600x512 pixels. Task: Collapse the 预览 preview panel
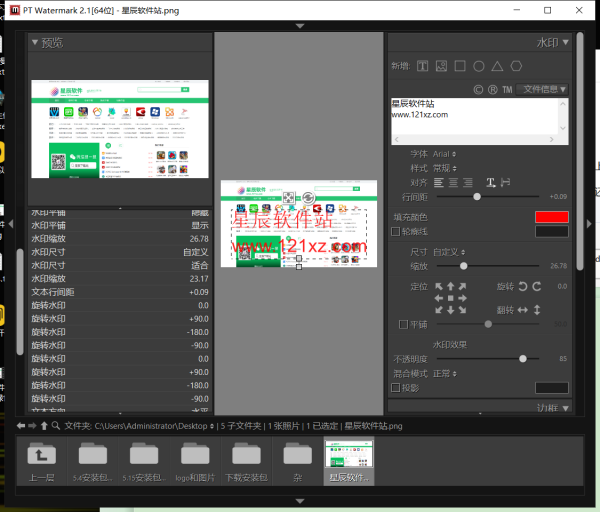click(35, 42)
